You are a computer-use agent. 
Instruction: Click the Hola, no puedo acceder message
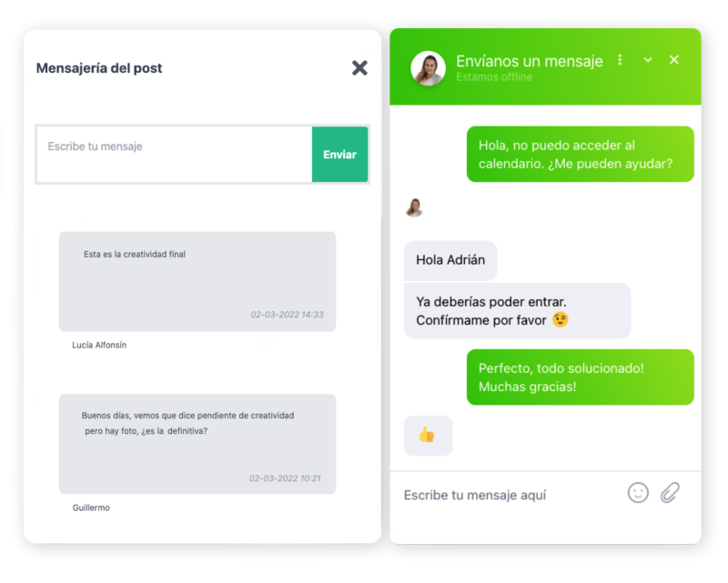[581, 154]
